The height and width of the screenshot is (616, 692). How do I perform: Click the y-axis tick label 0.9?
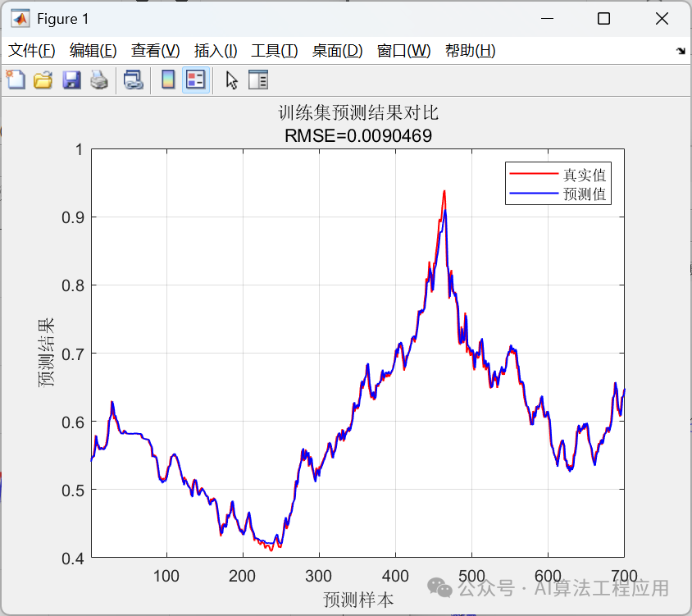tap(73, 217)
